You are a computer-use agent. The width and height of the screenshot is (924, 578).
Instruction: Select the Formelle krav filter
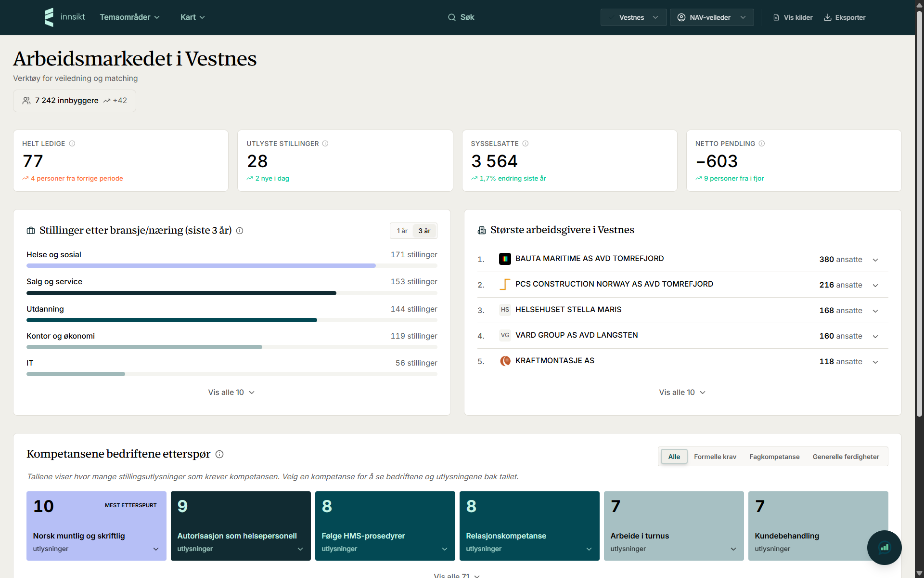715,457
